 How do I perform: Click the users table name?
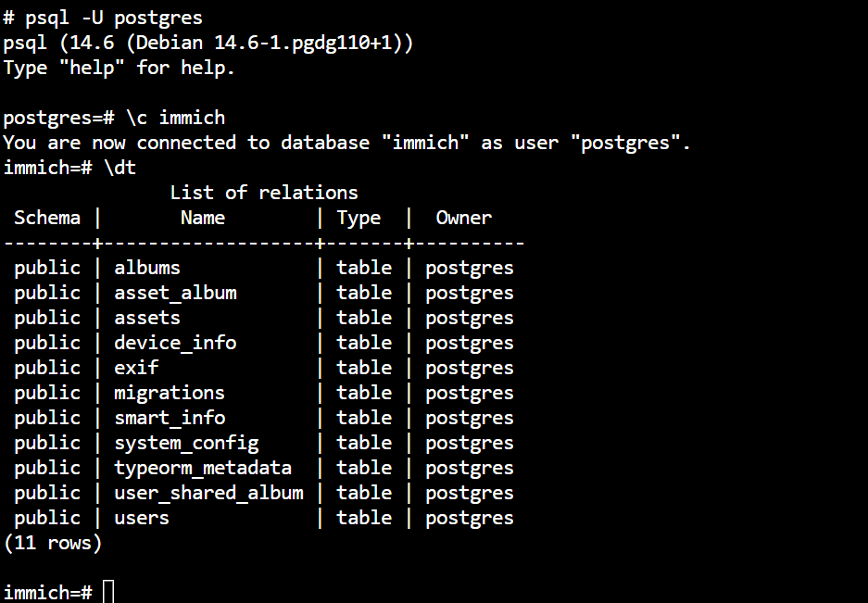(142, 518)
